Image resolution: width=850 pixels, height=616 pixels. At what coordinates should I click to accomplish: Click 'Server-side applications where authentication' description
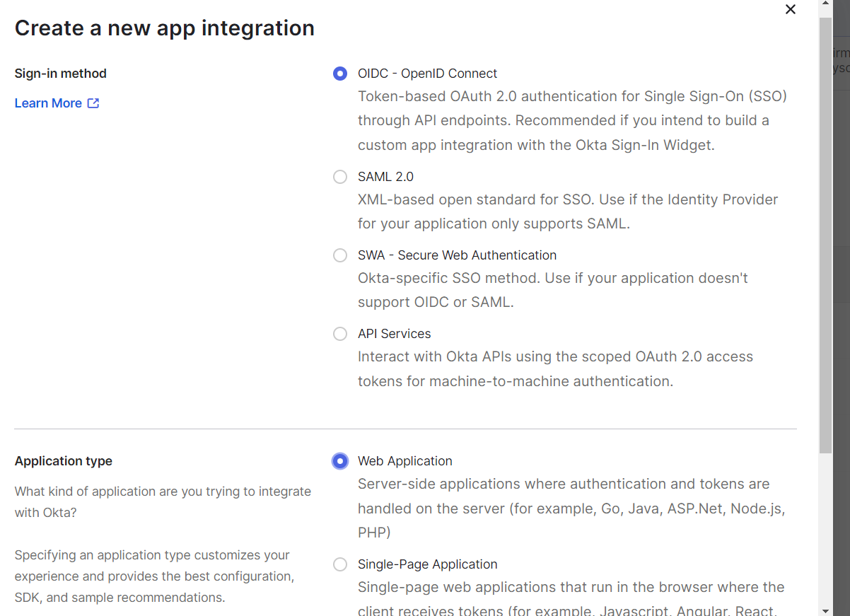coord(571,508)
